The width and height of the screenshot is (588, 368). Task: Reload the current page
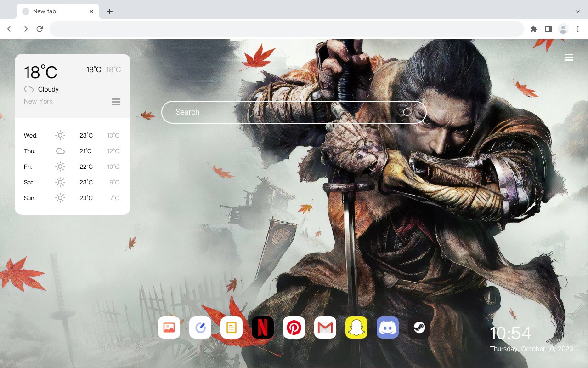tap(40, 29)
